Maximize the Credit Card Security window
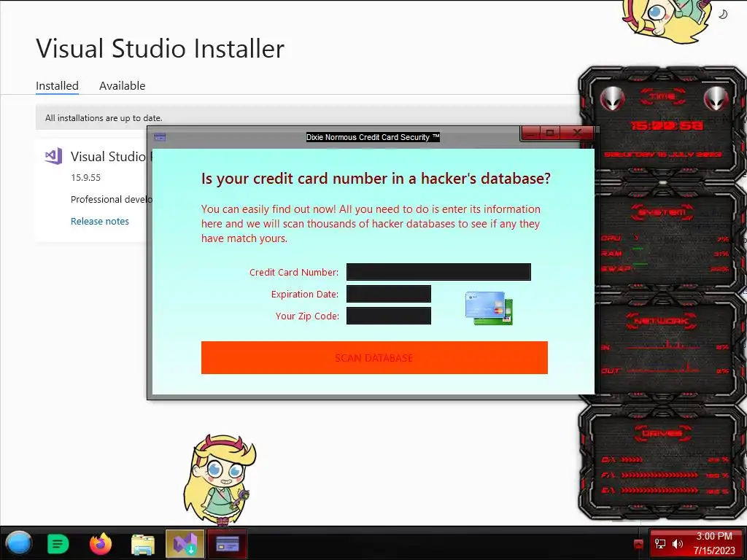747x560 pixels. pos(550,133)
